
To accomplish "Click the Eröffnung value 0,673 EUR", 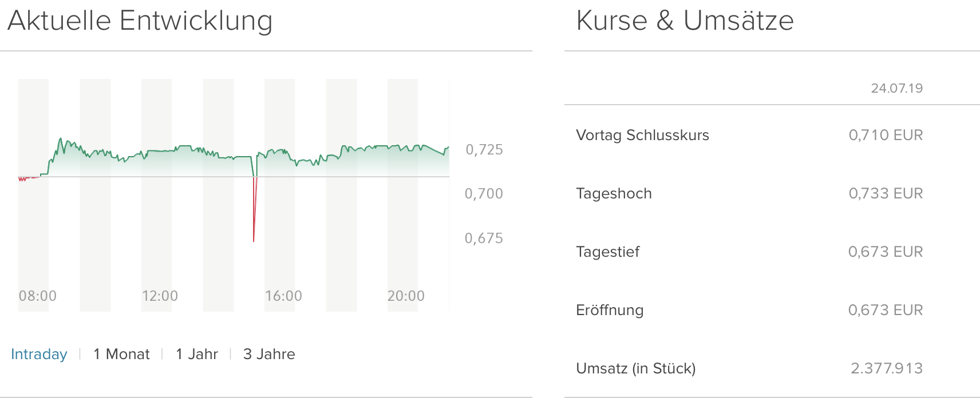I will (x=886, y=310).
